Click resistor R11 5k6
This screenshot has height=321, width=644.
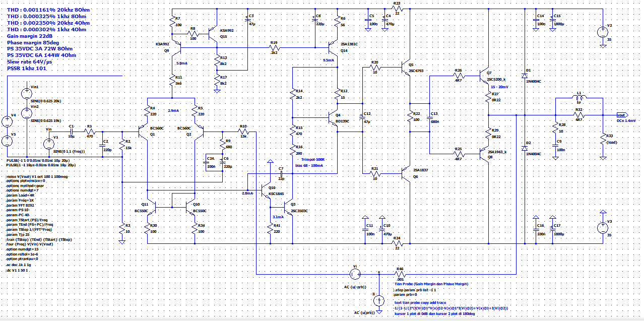coord(171,80)
